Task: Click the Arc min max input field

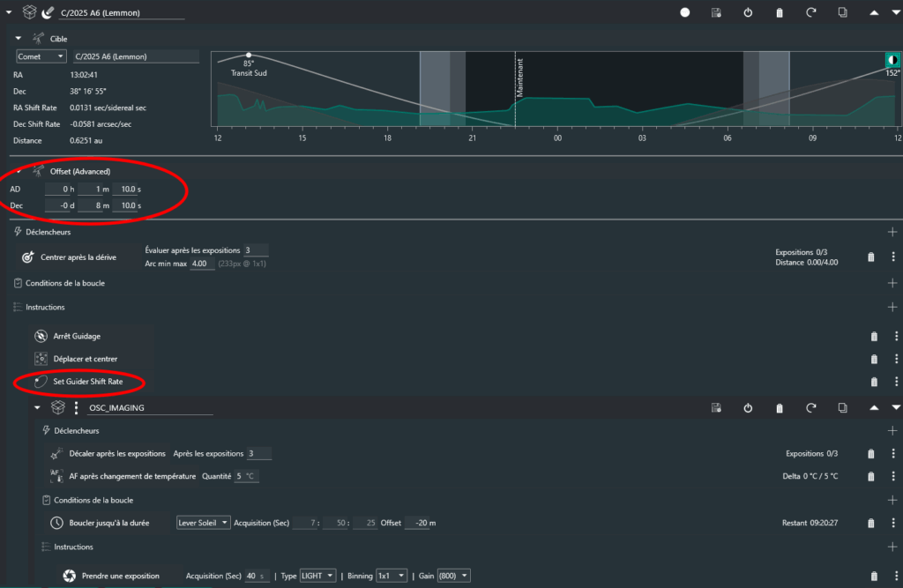Action: [x=202, y=264]
